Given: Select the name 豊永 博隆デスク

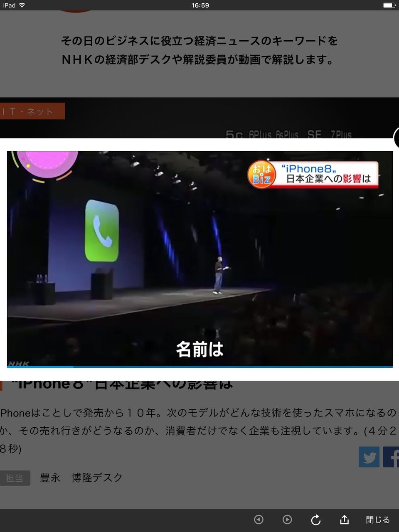Looking at the screenshot, I should coord(81,478).
